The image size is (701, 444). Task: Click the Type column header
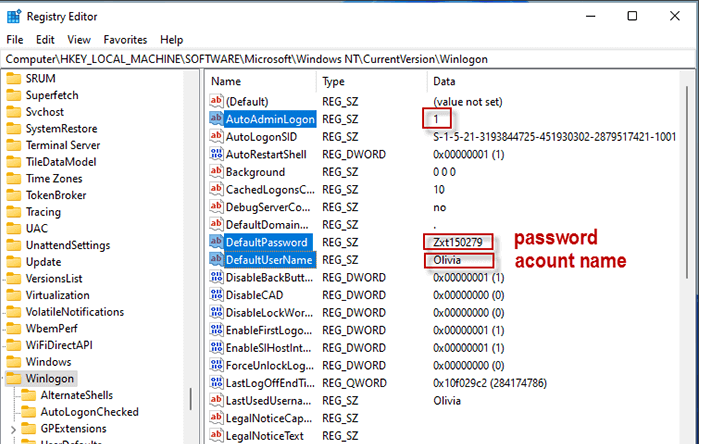(x=333, y=81)
